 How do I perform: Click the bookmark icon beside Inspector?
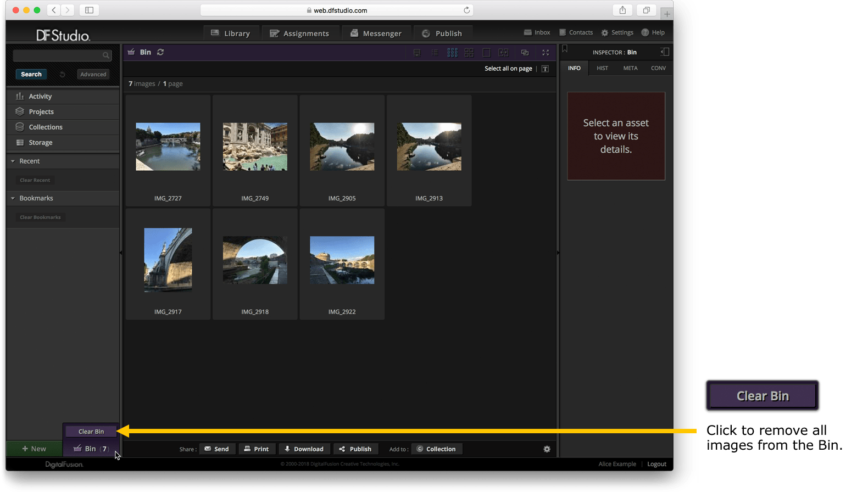(565, 49)
